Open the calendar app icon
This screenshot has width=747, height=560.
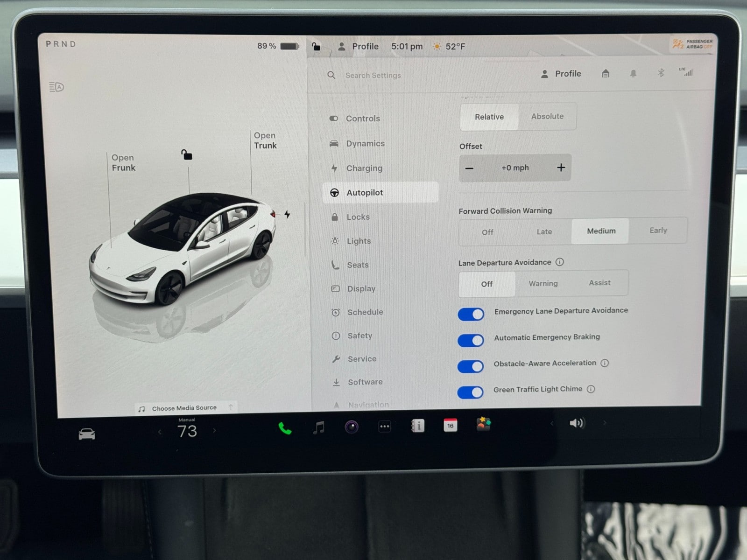click(x=450, y=425)
